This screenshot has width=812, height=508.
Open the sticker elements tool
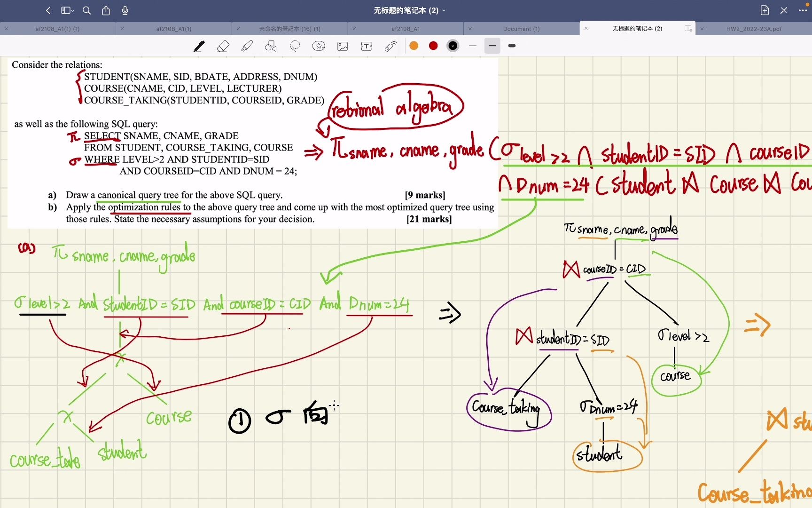(x=319, y=46)
